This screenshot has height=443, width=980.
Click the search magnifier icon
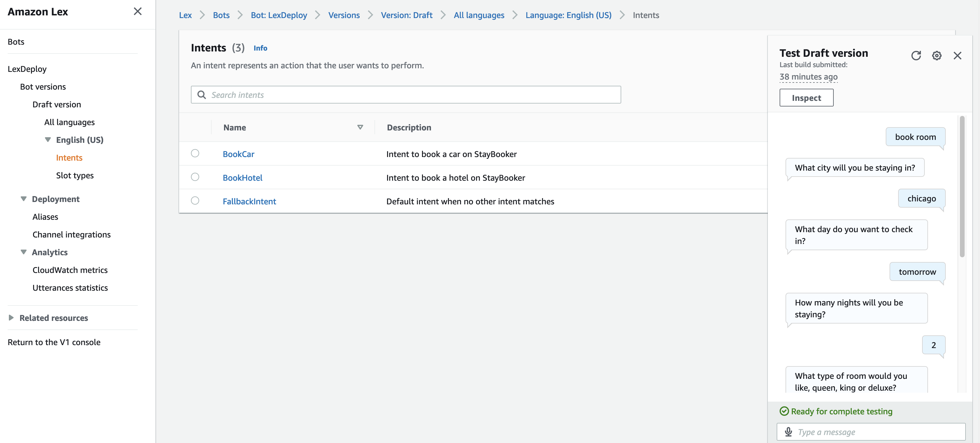click(202, 95)
